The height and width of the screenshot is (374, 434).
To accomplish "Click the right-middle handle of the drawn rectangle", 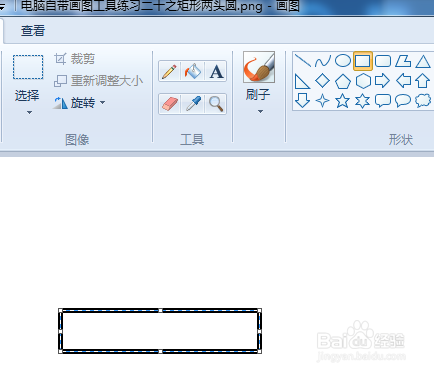I will 260,331.
